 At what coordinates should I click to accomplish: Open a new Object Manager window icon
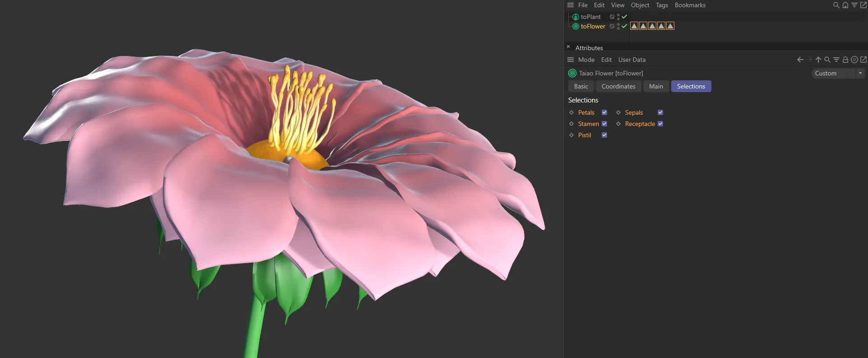[x=863, y=5]
